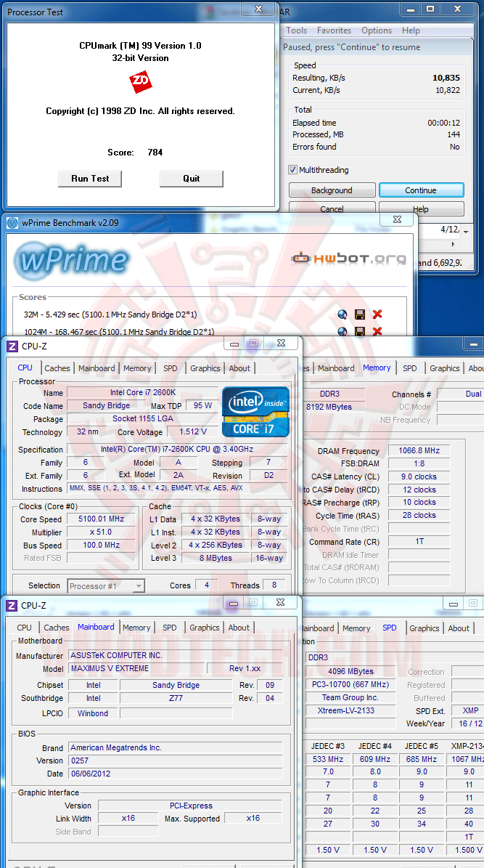The width and height of the screenshot is (484, 868).
Task: Click Continue to resume WinRAR benchmark
Action: (x=421, y=190)
